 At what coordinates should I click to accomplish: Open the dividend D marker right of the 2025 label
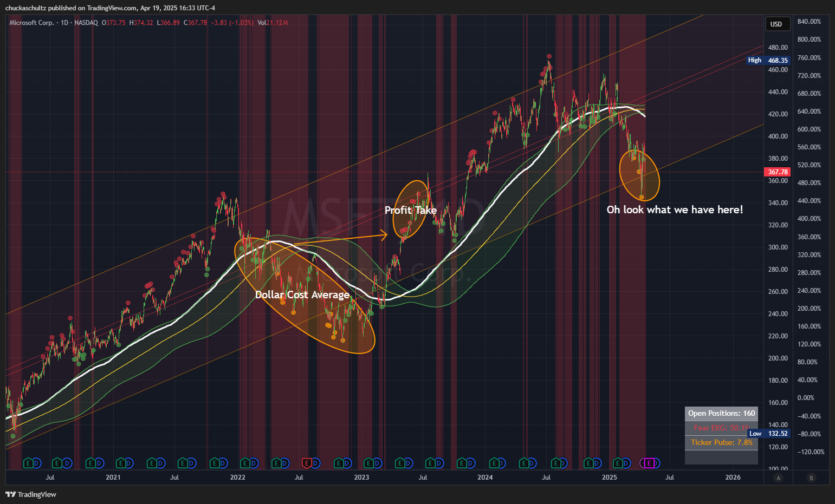click(626, 463)
